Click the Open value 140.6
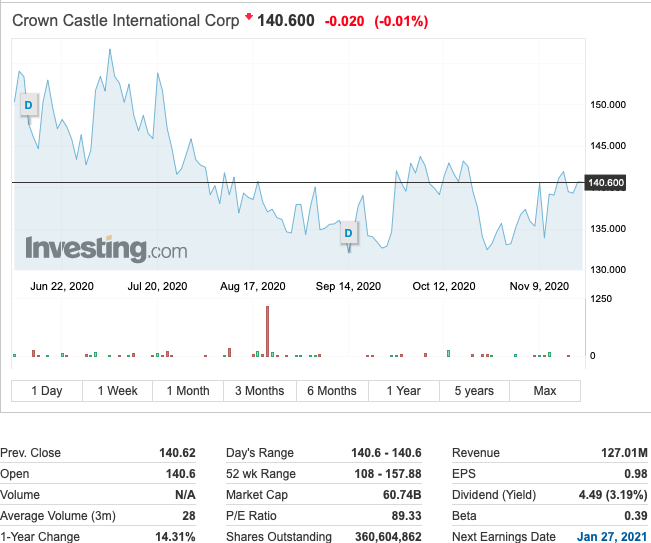 click(x=181, y=474)
